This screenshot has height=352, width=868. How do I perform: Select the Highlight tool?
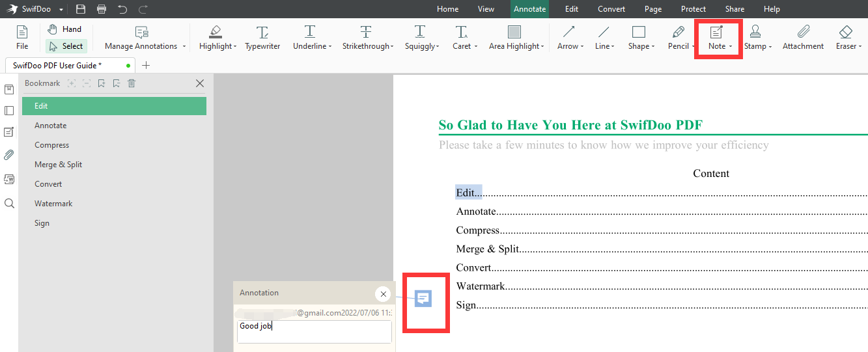point(216,38)
